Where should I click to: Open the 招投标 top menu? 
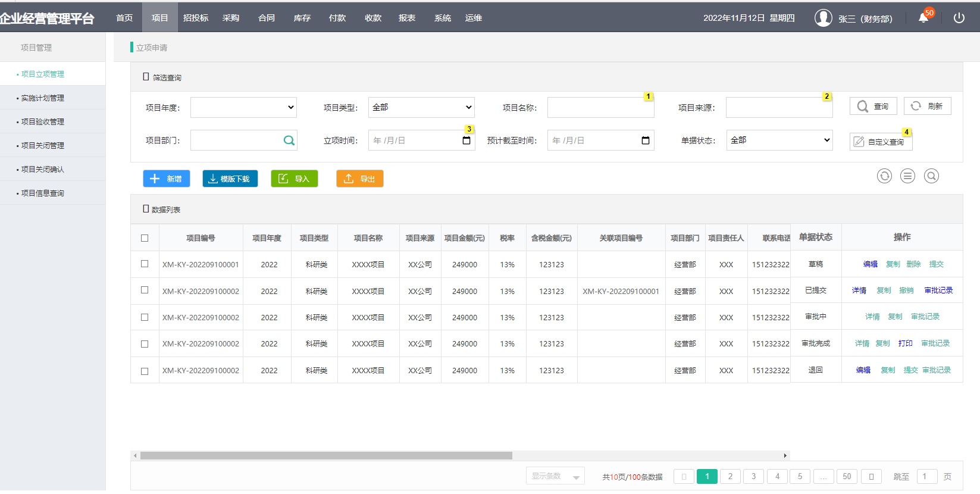[196, 18]
